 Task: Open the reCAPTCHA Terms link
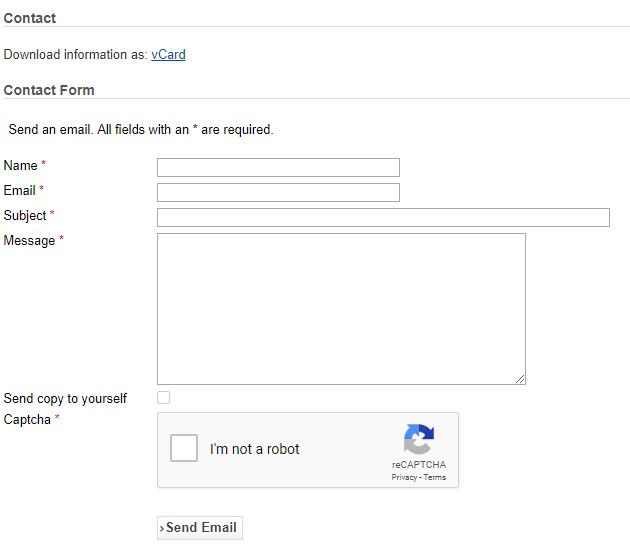(x=435, y=477)
